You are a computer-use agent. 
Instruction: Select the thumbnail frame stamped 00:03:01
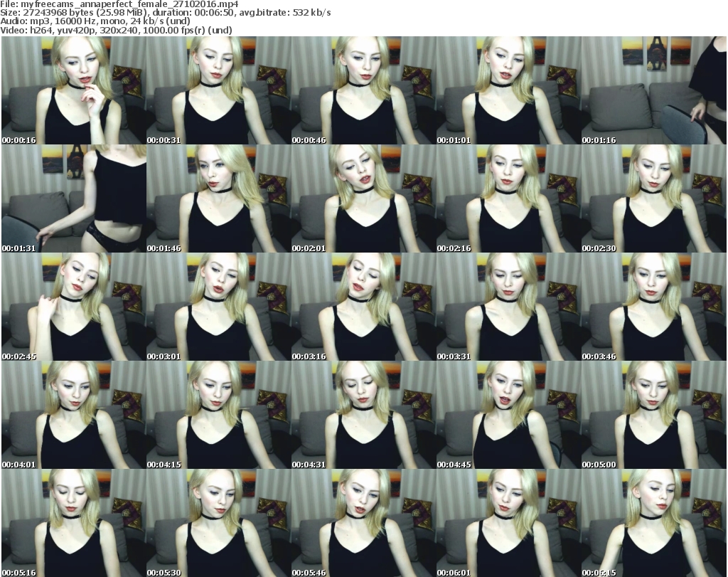pyautogui.click(x=219, y=307)
